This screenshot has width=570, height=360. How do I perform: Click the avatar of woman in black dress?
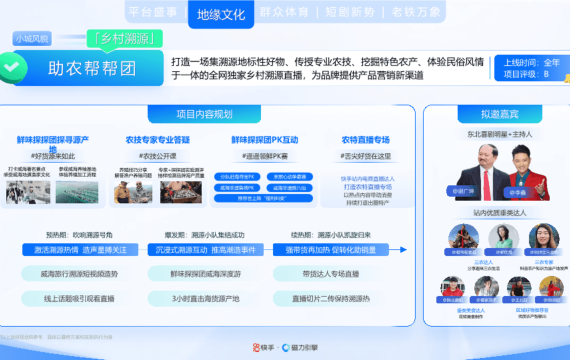pos(519,287)
